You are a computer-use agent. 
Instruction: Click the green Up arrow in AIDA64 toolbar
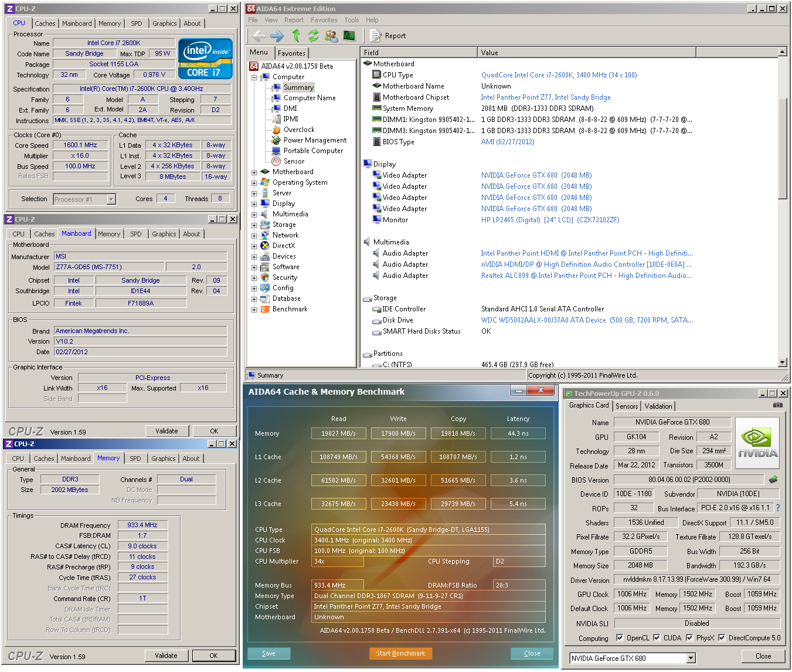click(x=296, y=36)
